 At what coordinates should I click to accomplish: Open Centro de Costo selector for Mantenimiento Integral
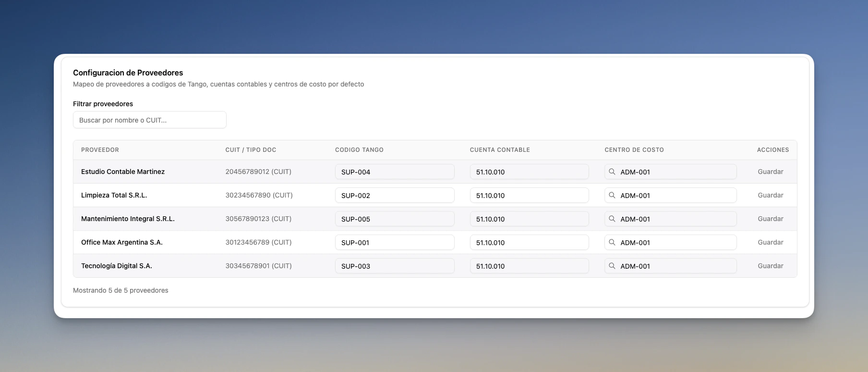pyautogui.click(x=671, y=219)
